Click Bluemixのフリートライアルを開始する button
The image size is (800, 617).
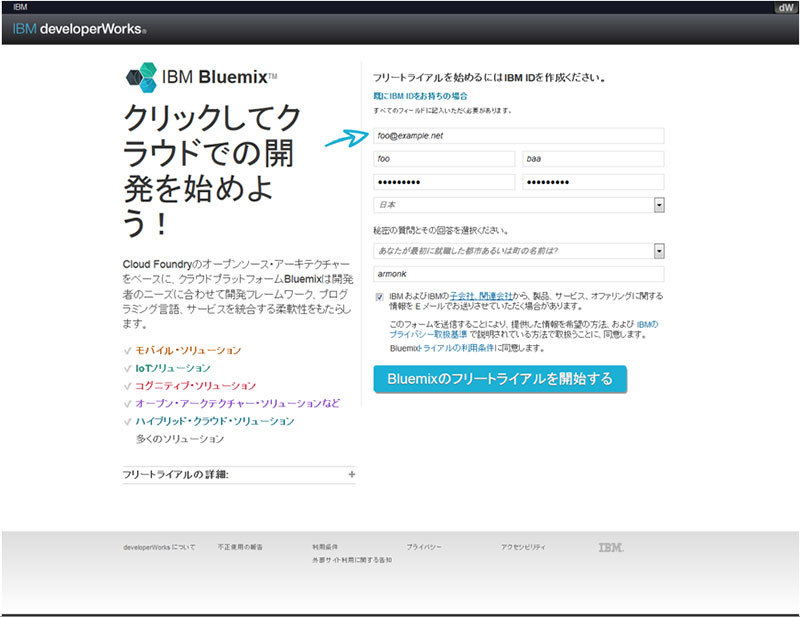(x=500, y=379)
